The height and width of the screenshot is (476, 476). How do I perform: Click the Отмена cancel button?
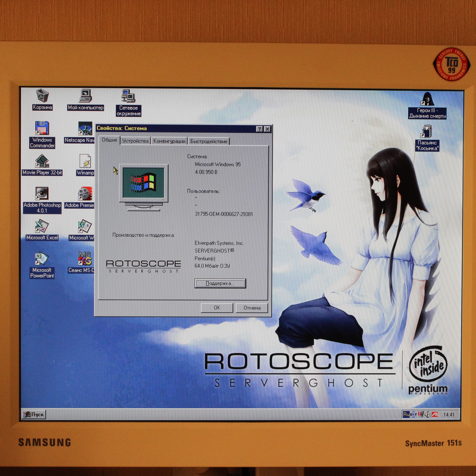(252, 308)
